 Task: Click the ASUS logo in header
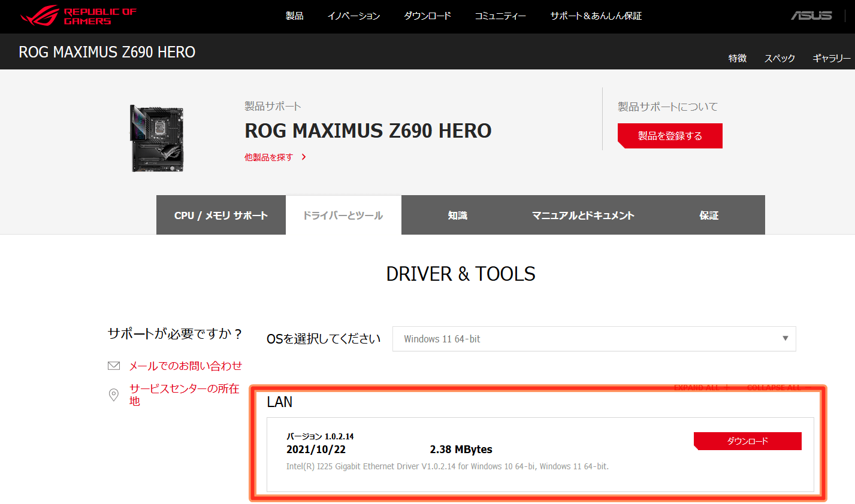tap(811, 16)
